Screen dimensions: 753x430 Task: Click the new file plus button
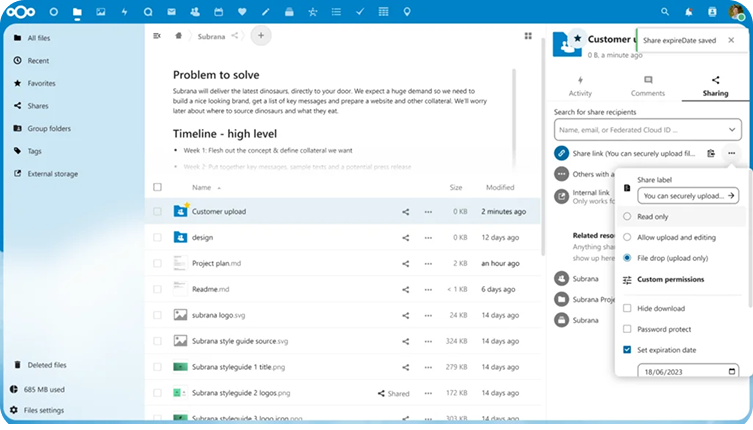coord(260,36)
